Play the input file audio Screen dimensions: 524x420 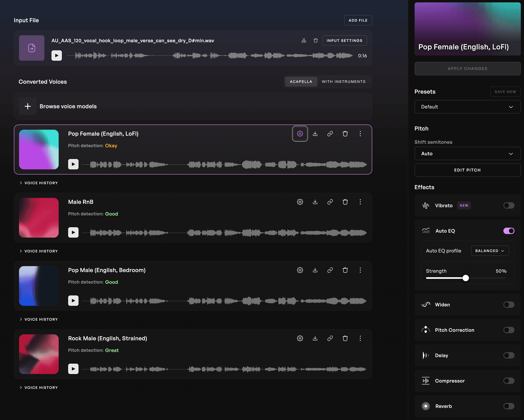(57, 56)
